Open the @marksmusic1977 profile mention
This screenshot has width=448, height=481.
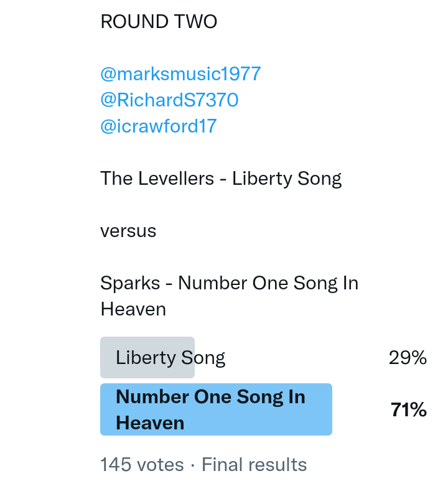coord(180,74)
